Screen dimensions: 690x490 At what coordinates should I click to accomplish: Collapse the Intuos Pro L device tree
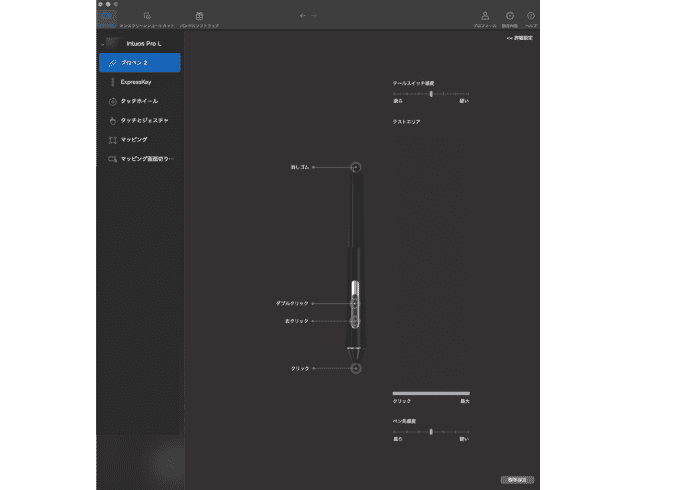coord(103,44)
